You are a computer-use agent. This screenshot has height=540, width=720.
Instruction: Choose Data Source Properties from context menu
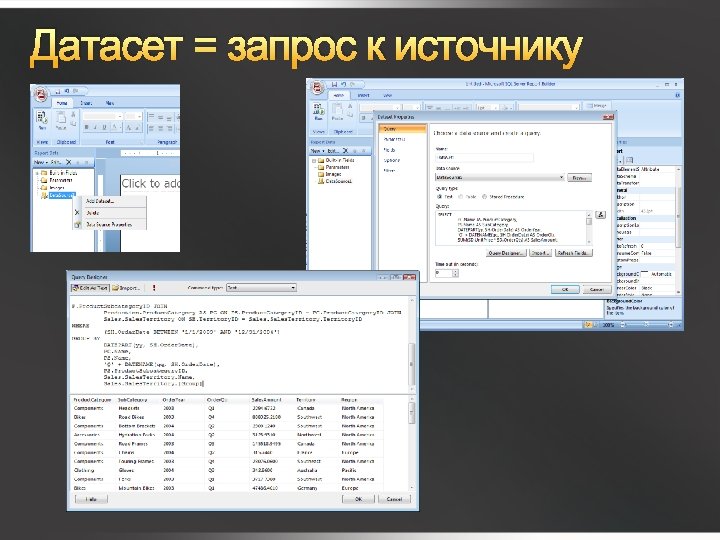[109, 225]
